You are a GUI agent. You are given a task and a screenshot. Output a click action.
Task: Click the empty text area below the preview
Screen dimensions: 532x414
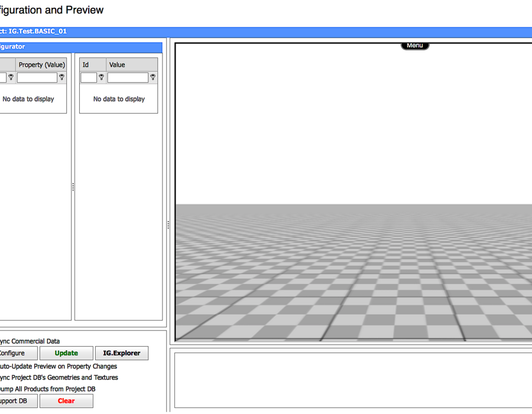(x=353, y=380)
